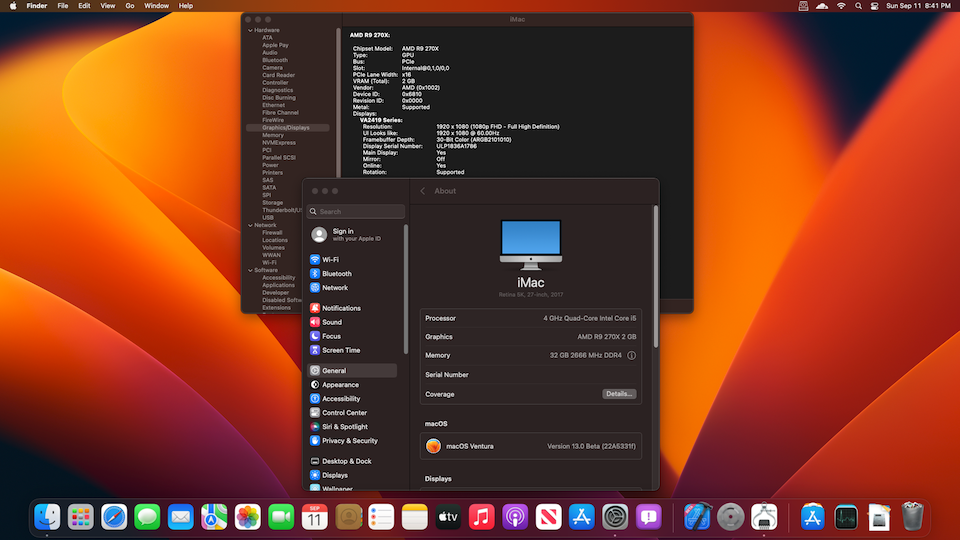Open Podcasts from the Dock
960x540 pixels.
click(515, 517)
